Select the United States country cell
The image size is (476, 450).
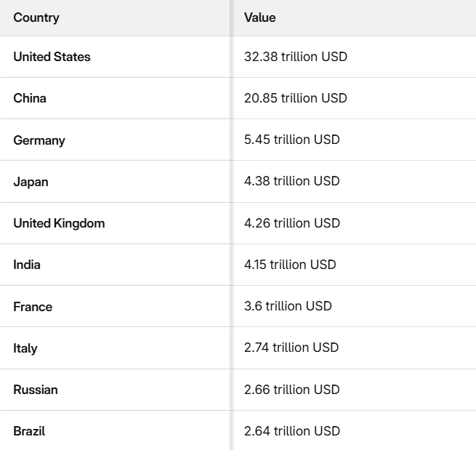(52, 57)
